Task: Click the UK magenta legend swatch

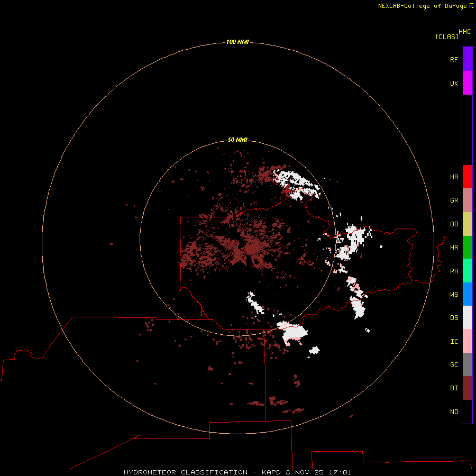Action: pos(467,83)
